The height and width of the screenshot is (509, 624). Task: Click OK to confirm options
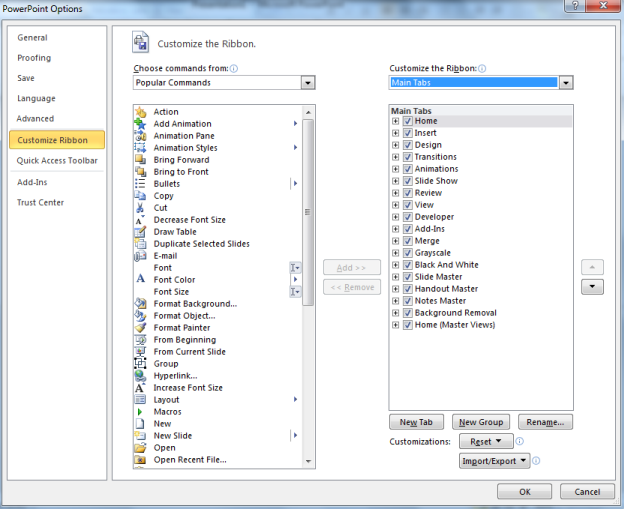click(x=525, y=491)
